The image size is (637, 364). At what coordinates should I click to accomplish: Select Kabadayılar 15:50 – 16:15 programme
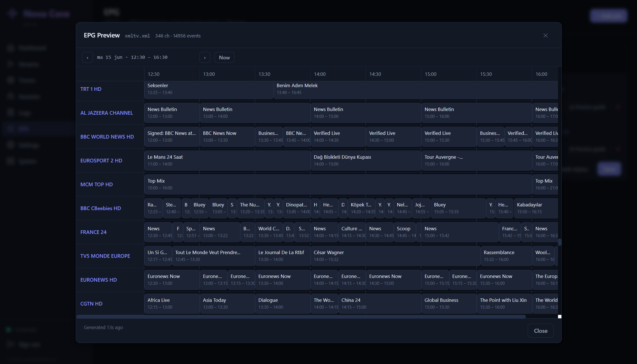click(536, 208)
